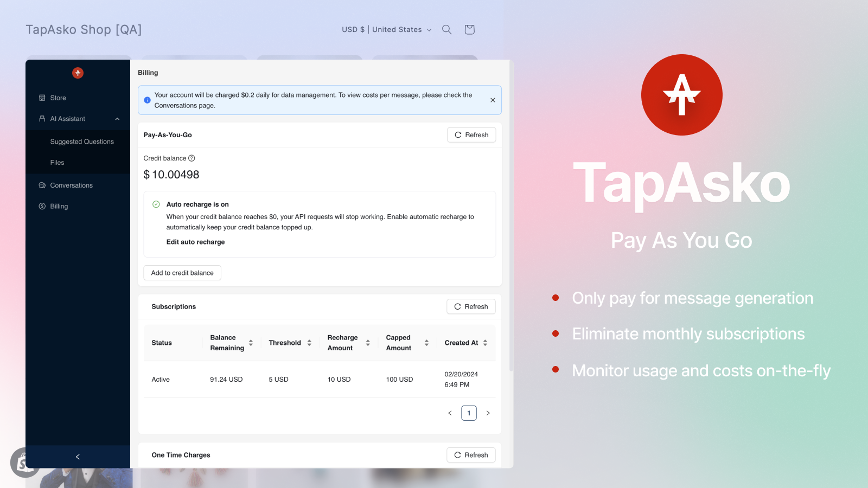Viewport: 868px width, 488px height.
Task: Click the Billing dollar icon
Action: coord(42,207)
